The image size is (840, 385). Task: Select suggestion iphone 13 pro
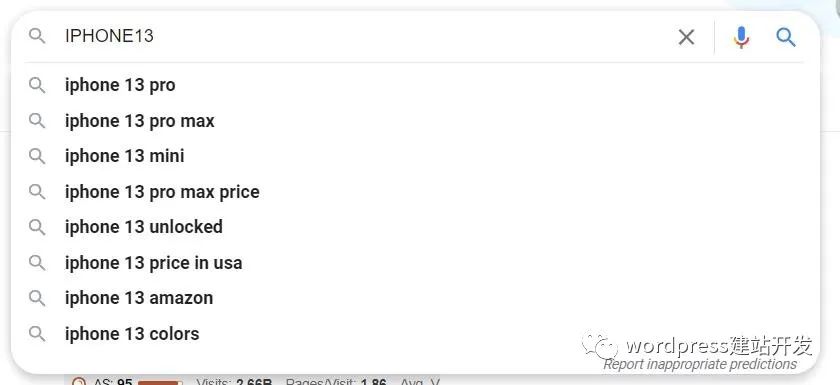[415, 85]
